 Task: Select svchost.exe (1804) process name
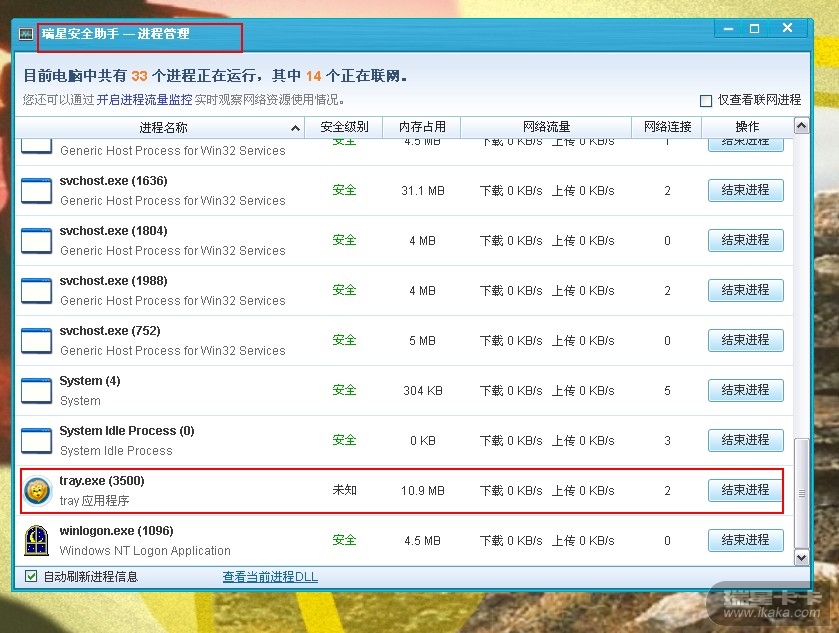pyautogui.click(x=113, y=231)
